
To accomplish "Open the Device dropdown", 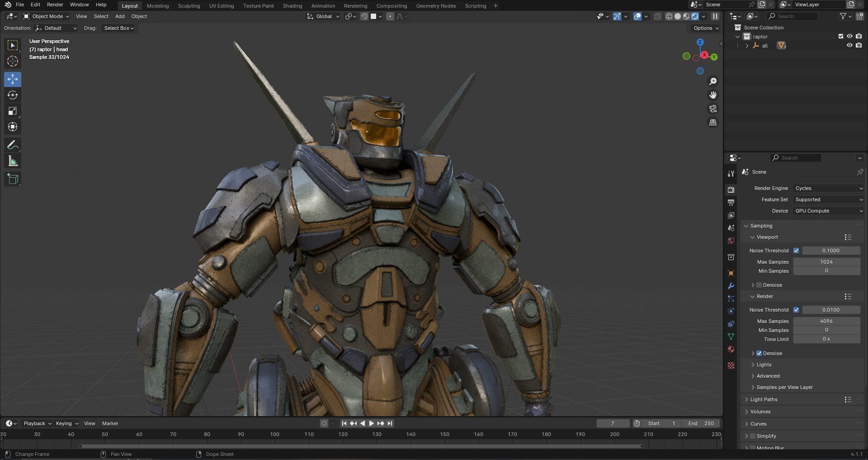I will 828,211.
